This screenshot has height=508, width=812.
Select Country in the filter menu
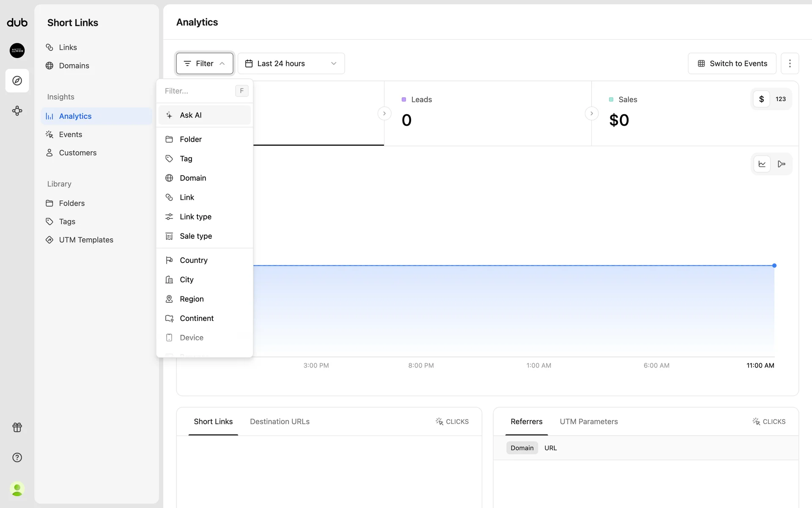pos(193,260)
